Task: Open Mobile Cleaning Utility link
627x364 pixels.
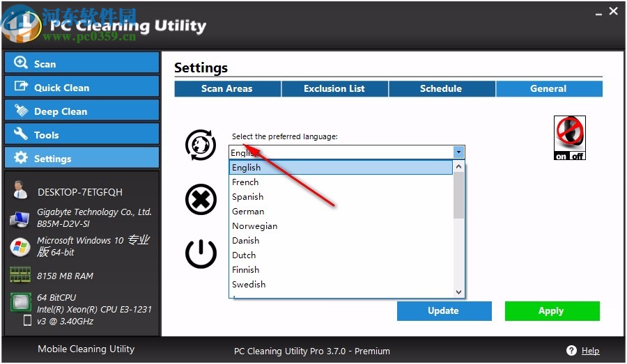Action: [x=86, y=349]
